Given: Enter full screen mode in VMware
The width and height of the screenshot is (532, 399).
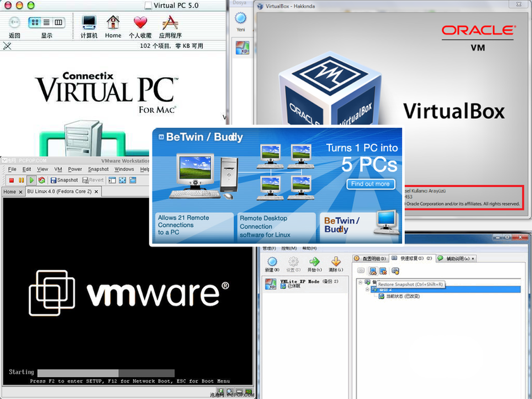Looking at the screenshot, I should [x=122, y=180].
